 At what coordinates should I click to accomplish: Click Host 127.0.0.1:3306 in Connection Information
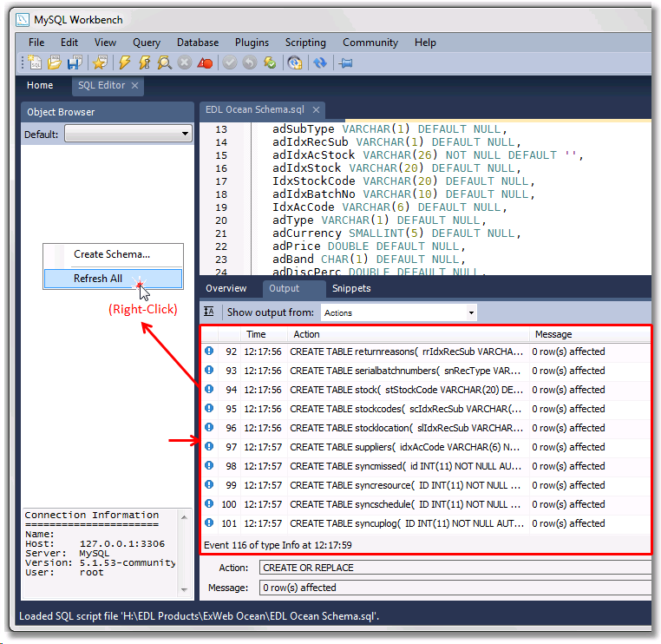point(95,543)
